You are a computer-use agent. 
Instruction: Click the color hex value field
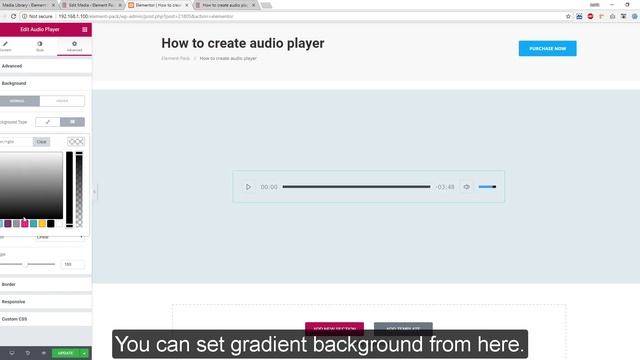[x=16, y=142]
